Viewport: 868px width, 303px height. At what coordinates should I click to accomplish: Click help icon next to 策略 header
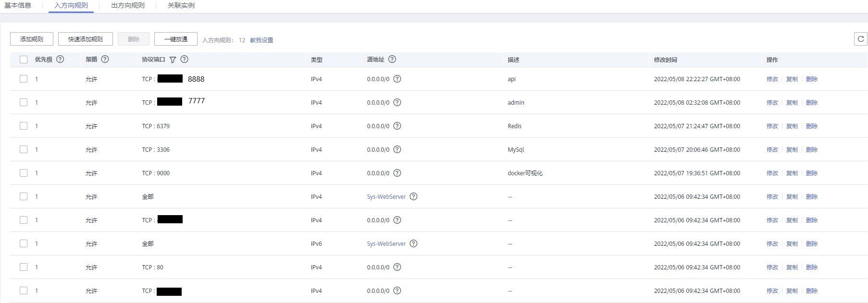click(105, 59)
